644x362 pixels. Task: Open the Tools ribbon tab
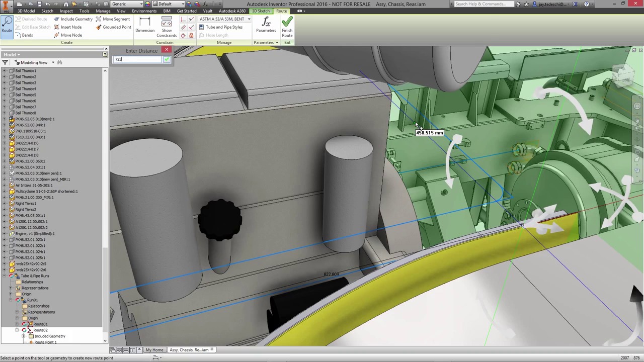84,11
